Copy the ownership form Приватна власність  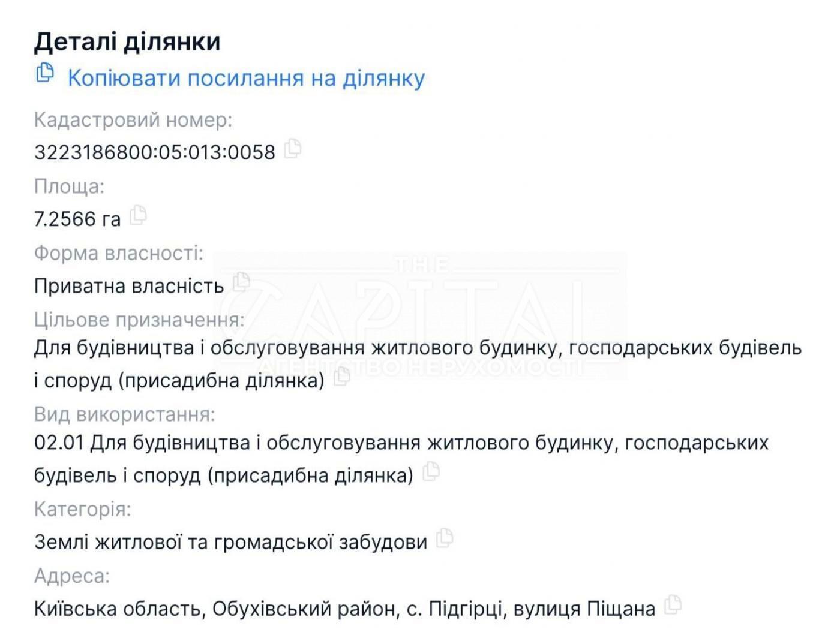(241, 281)
